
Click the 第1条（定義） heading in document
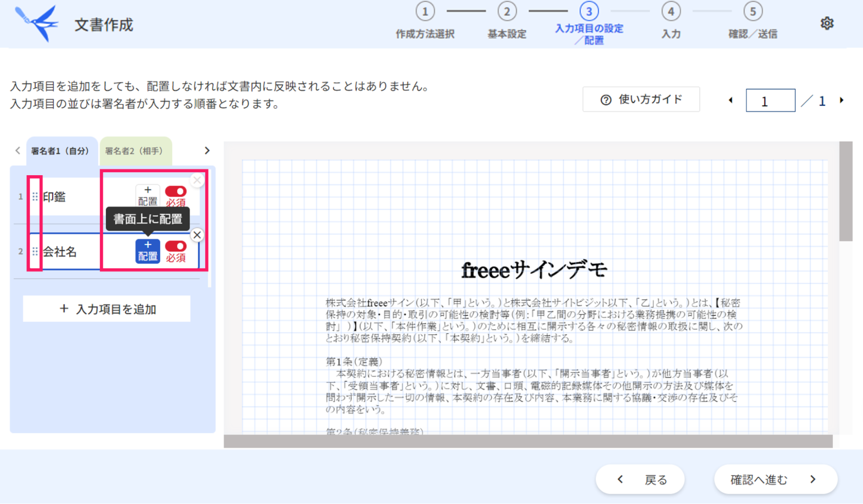(x=354, y=362)
